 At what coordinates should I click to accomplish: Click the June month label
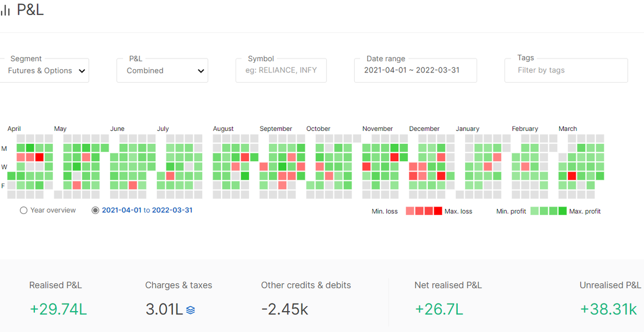[117, 129]
